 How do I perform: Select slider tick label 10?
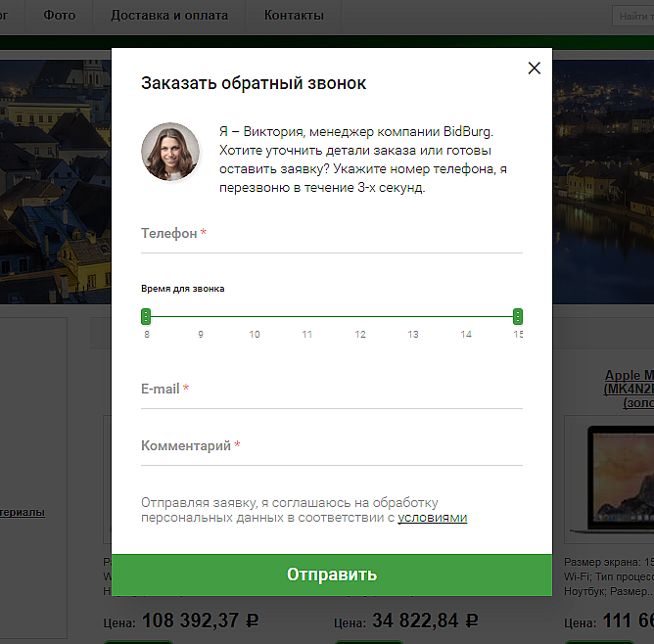point(255,335)
